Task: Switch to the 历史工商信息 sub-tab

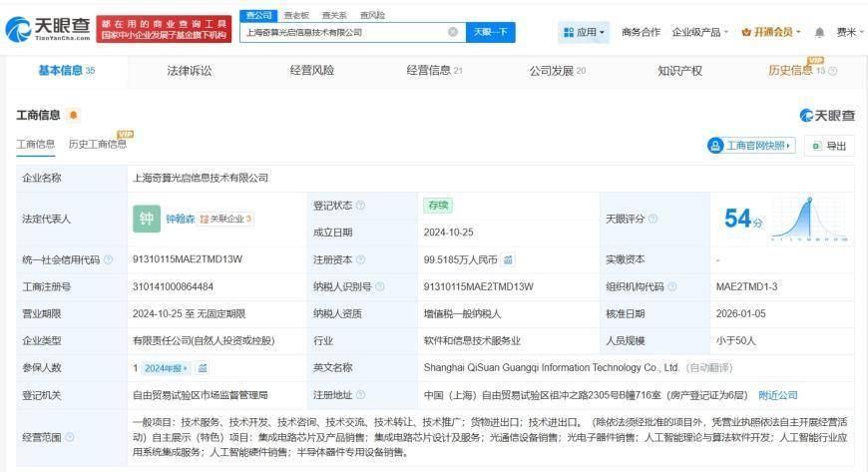Action: (x=97, y=145)
